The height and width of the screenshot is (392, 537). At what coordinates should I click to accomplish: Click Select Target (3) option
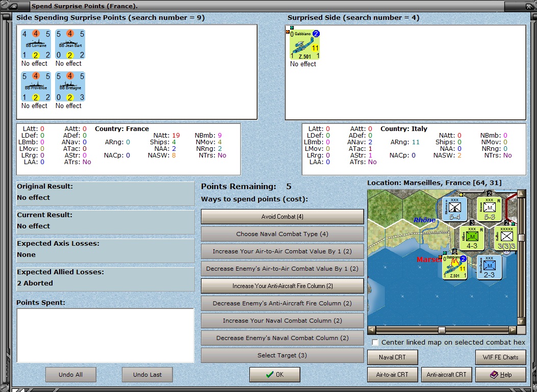pos(282,355)
